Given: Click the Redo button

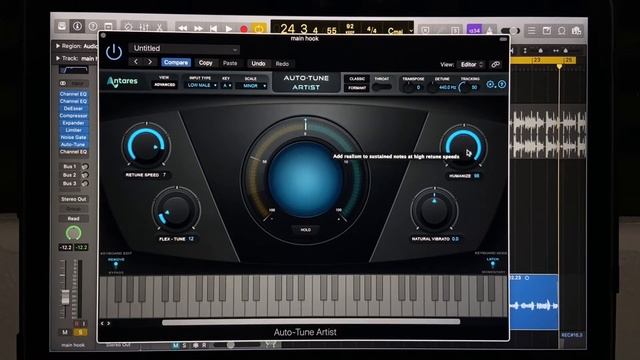Looking at the screenshot, I should coord(282,64).
